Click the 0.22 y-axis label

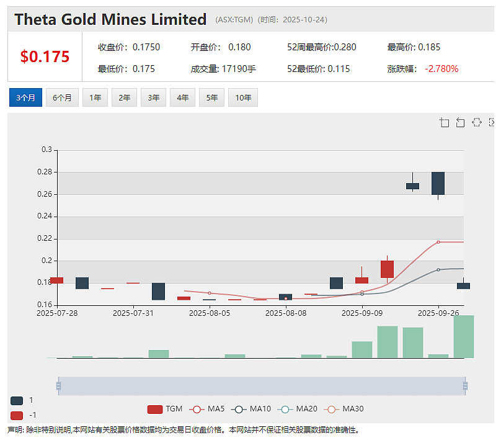point(45,238)
